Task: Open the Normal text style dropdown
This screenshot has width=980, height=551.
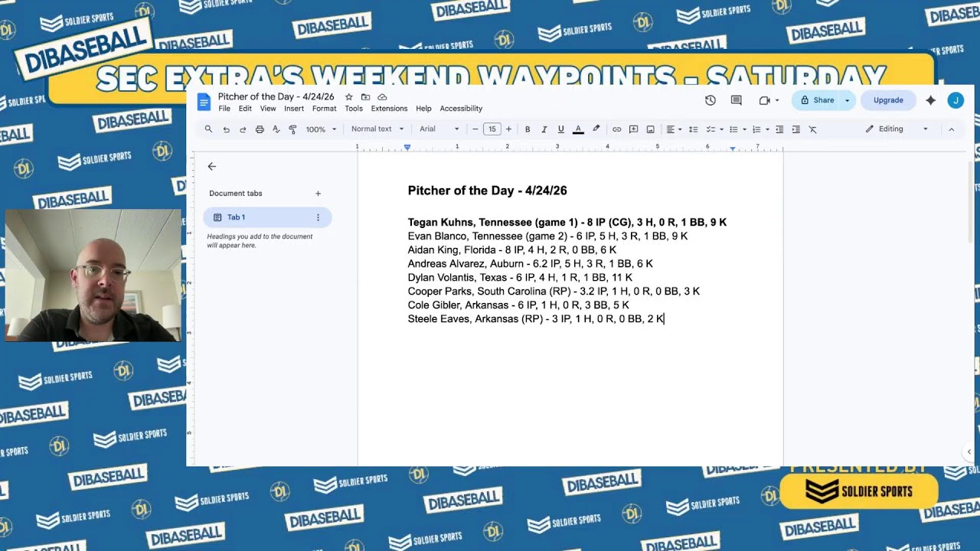Action: pos(377,129)
